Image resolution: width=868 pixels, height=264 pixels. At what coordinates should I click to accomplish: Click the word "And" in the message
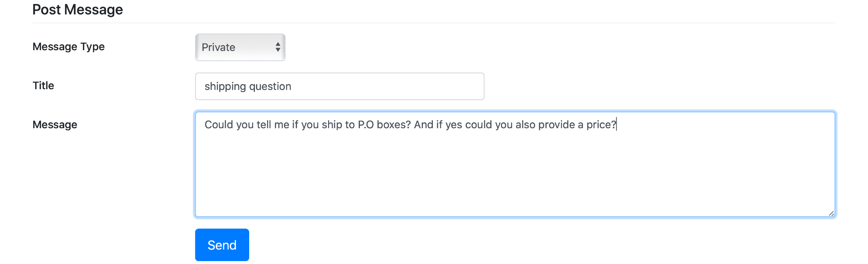point(424,125)
